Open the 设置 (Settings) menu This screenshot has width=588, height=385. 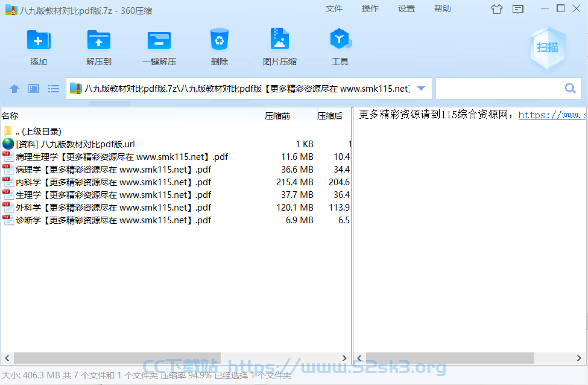(x=406, y=8)
